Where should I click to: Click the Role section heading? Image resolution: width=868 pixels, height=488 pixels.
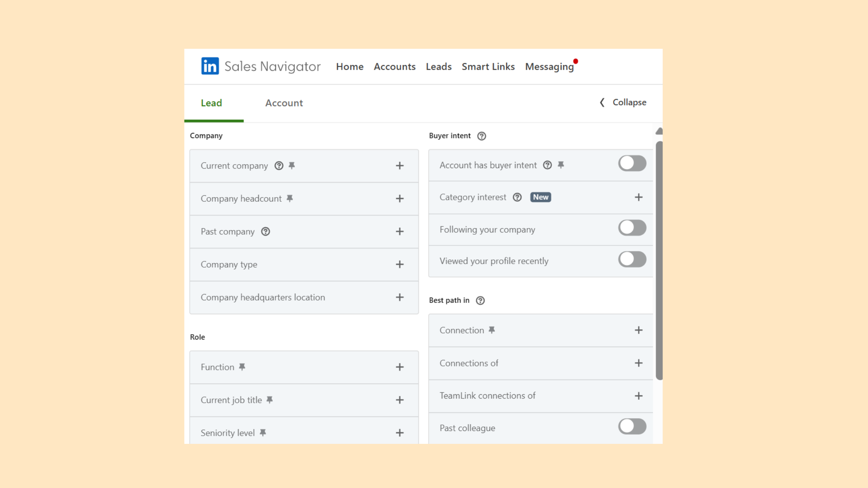197,337
